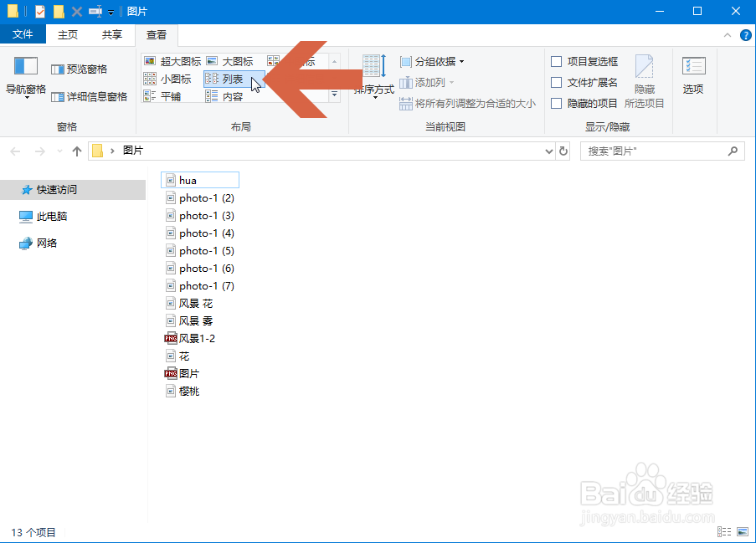
Task: Open address bar history dropdown
Action: 548,151
